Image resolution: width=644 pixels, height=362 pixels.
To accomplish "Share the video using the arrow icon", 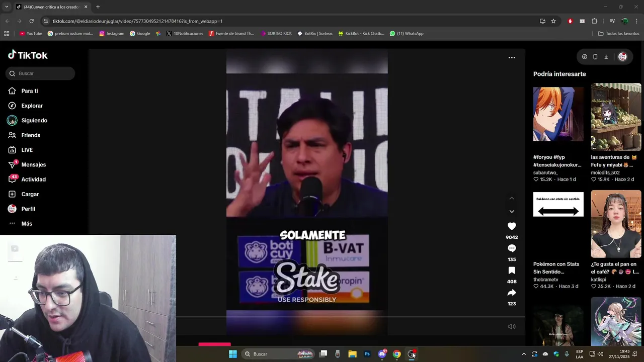I will coord(512,293).
